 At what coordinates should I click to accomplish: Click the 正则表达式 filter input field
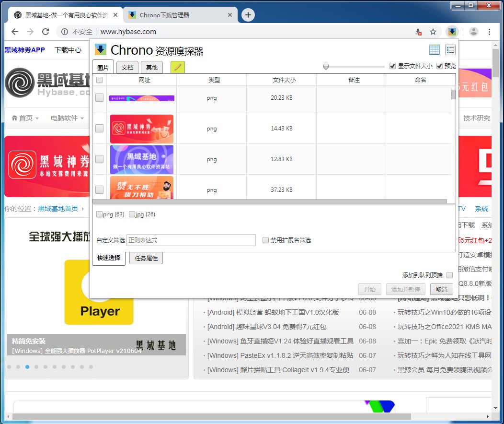point(191,240)
